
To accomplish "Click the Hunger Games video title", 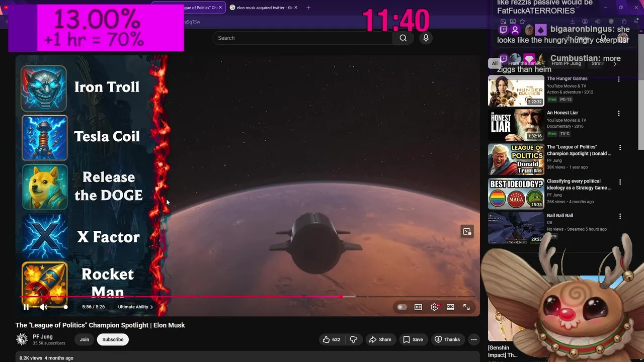I will [567, 78].
